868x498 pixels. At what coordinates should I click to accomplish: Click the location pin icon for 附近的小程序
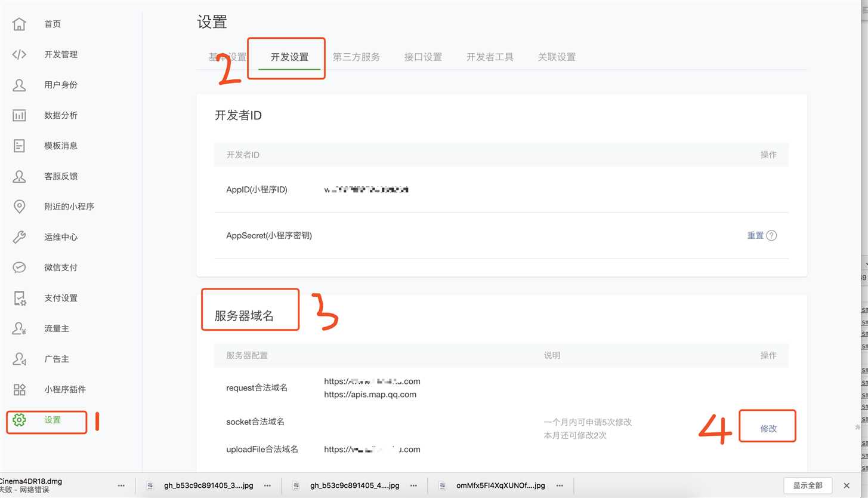point(19,207)
